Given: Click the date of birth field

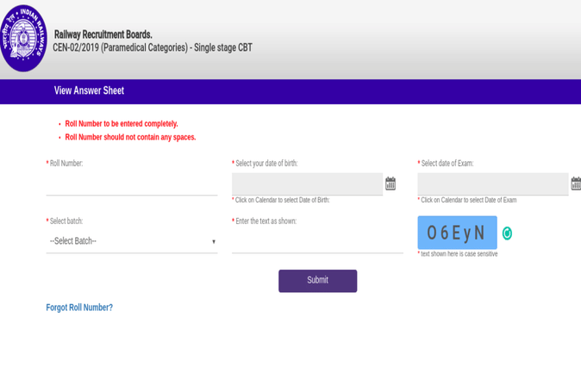Looking at the screenshot, I should click(x=307, y=184).
